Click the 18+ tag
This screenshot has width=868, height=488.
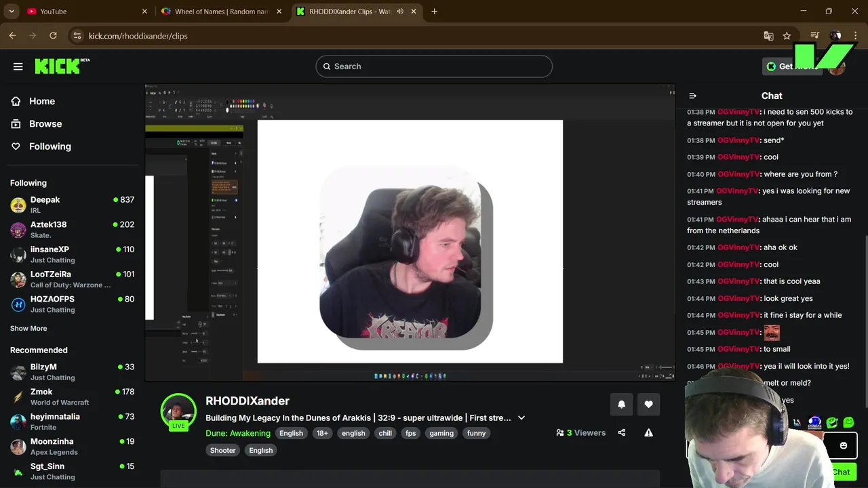(322, 433)
